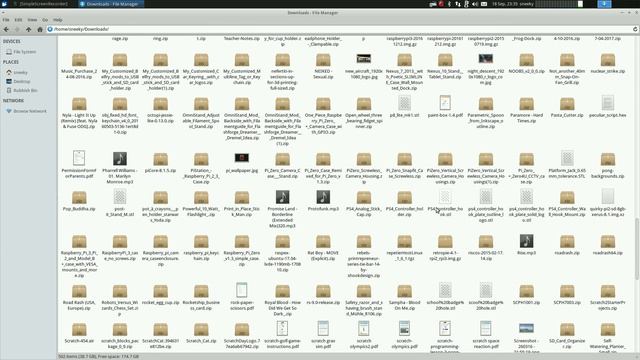The width and height of the screenshot is (640, 360).
Task: Select the roadrash64.zip archive
Action: pyautogui.click(x=608, y=242)
